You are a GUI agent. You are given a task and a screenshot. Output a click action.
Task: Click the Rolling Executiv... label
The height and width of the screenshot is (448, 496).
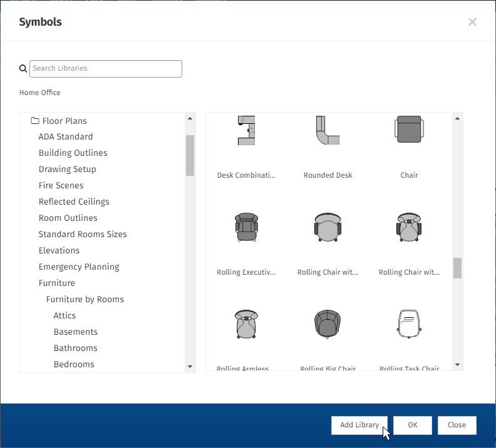tap(246, 272)
